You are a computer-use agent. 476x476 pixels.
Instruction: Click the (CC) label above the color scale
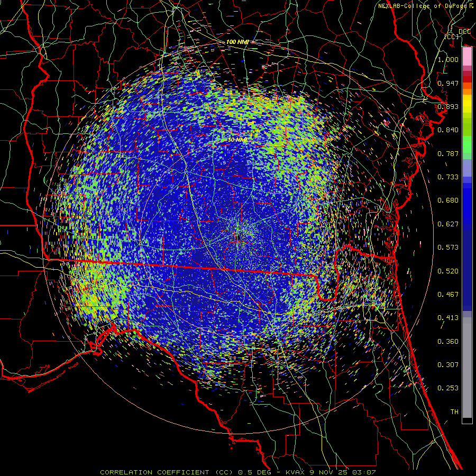pyautogui.click(x=452, y=36)
